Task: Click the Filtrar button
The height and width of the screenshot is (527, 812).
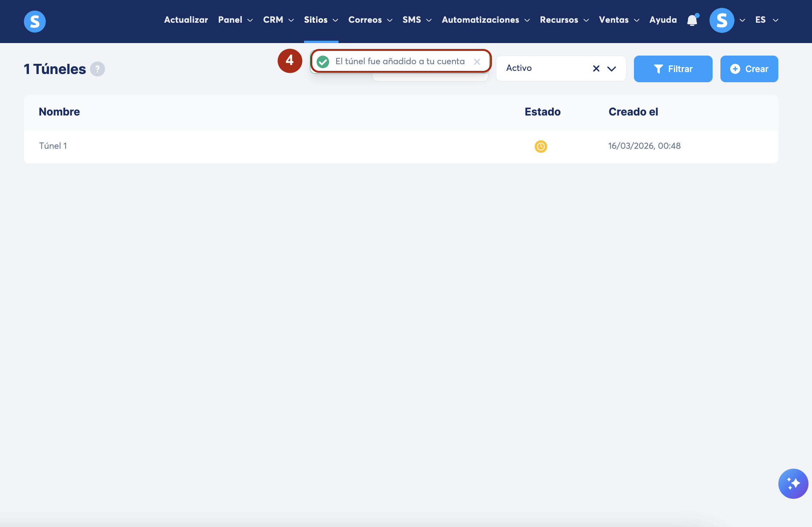Action: tap(673, 69)
